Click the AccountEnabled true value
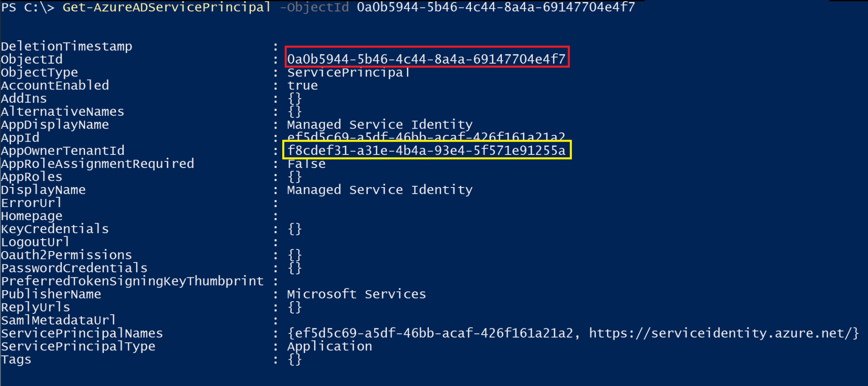 point(303,85)
